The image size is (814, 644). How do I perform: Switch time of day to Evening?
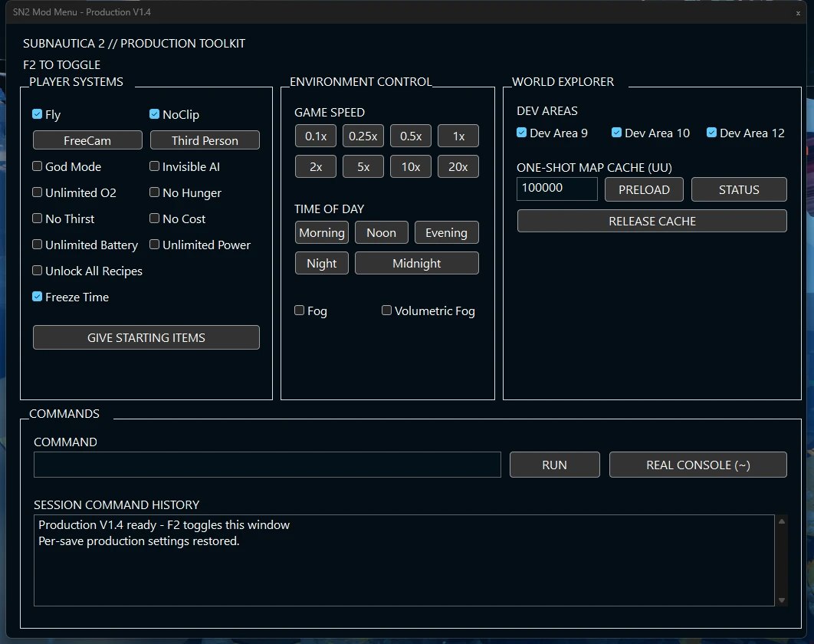coord(446,232)
